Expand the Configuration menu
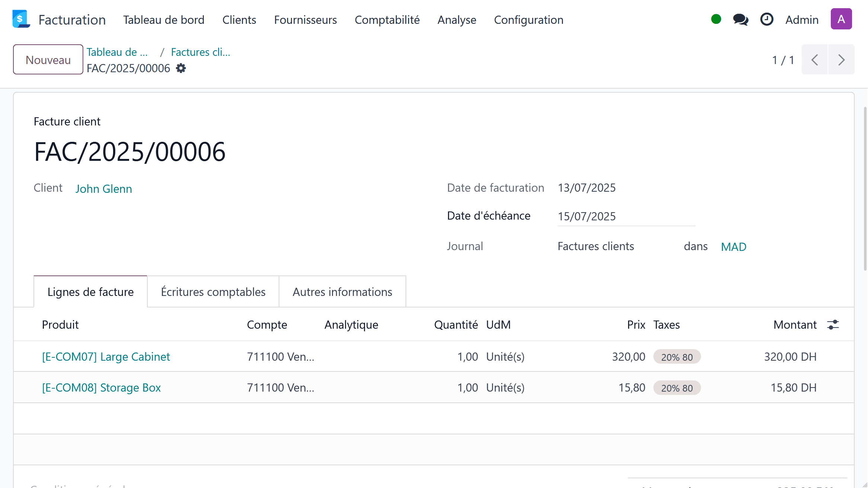Image resolution: width=868 pixels, height=488 pixels. (528, 20)
